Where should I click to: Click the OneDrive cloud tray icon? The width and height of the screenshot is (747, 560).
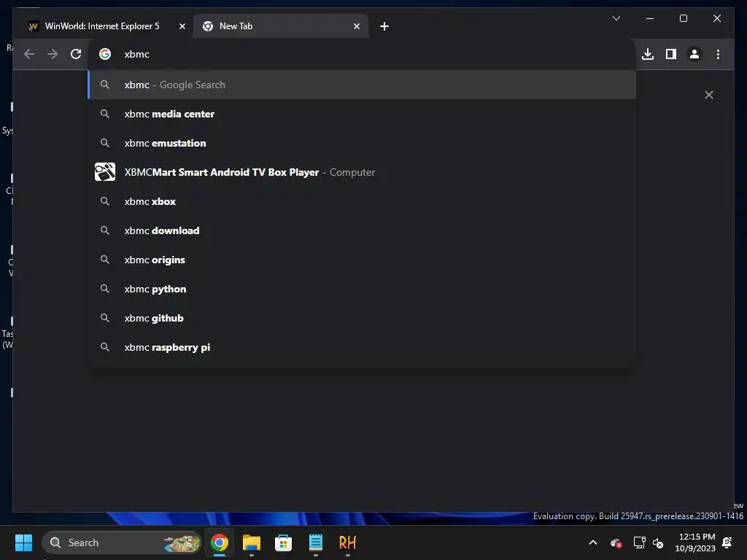pyautogui.click(x=616, y=542)
